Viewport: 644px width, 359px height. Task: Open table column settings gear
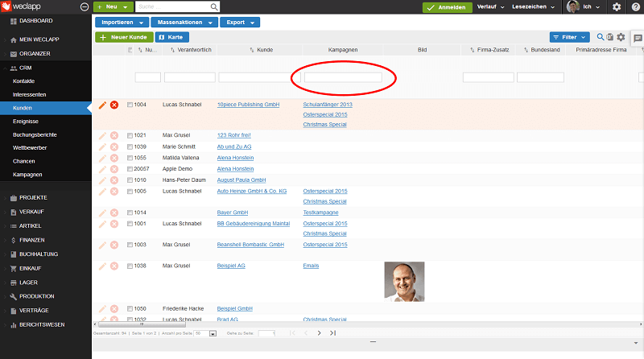click(x=621, y=37)
